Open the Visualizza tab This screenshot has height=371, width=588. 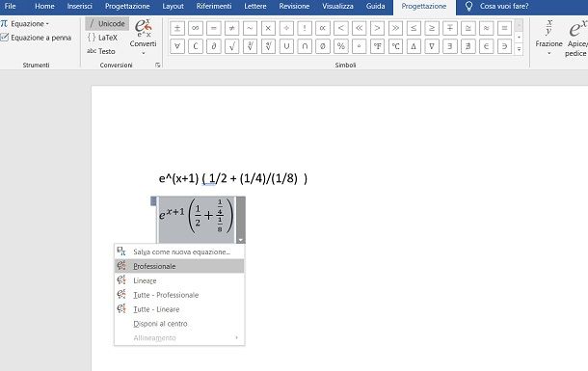pyautogui.click(x=337, y=6)
